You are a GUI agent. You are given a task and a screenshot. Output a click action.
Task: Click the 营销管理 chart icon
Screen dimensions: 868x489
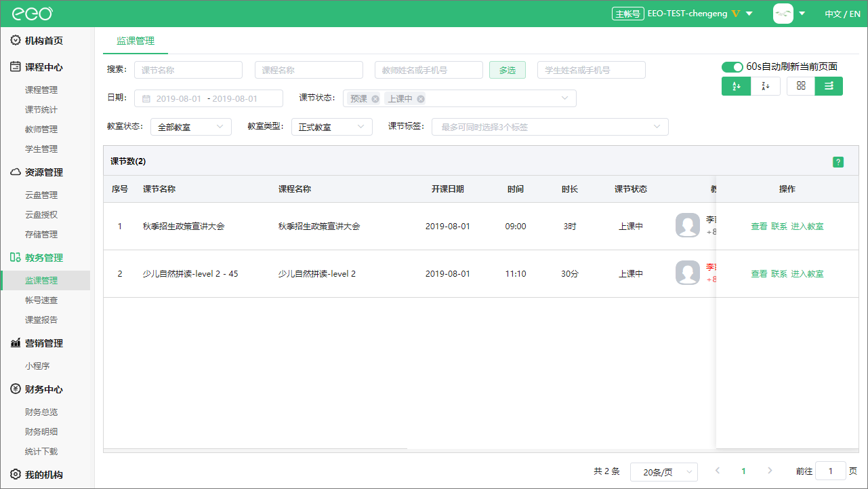pos(16,343)
